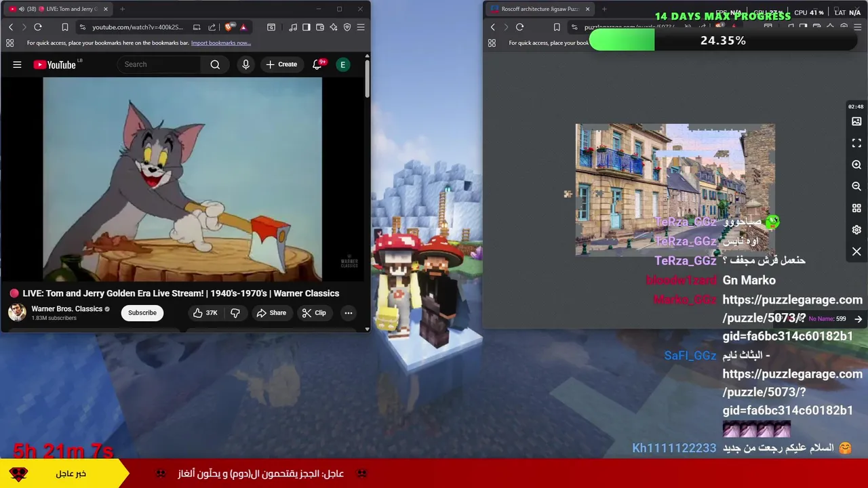This screenshot has width=868, height=488.
Task: Click the puzzle pieces grid arrange icon
Action: tap(856, 208)
